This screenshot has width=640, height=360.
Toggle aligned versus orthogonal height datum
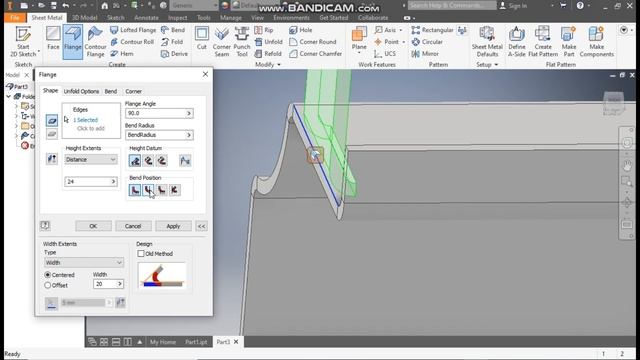(x=185, y=160)
